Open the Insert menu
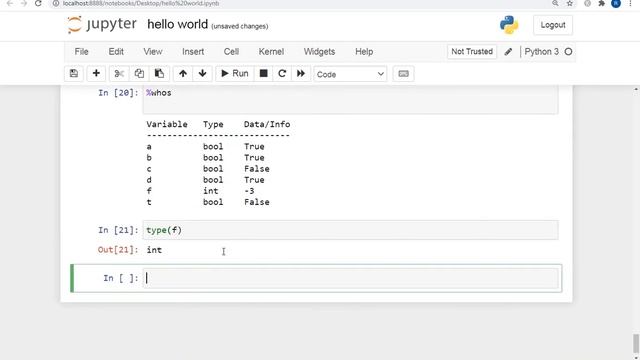 click(x=193, y=51)
